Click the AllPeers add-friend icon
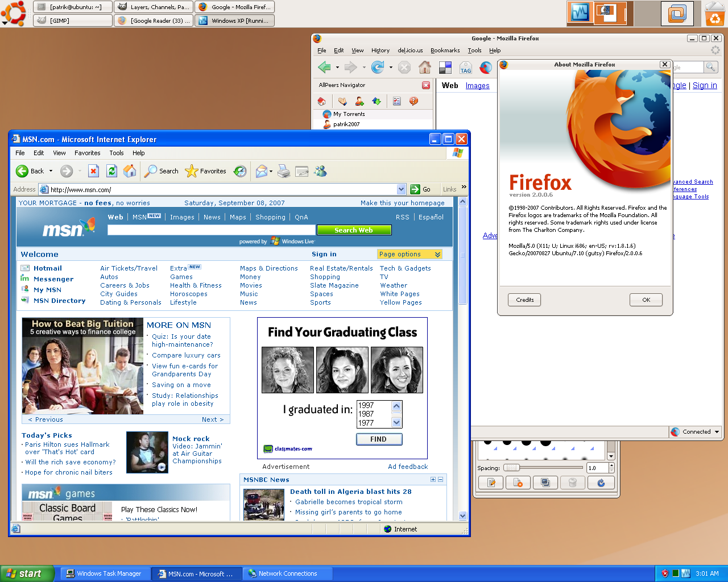Viewport: 728px width, 582px height. click(x=359, y=101)
